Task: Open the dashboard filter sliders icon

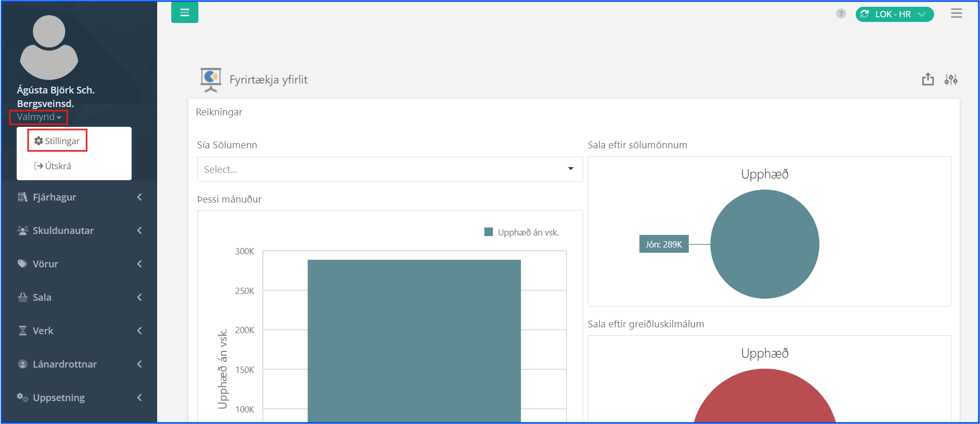Action: point(951,79)
